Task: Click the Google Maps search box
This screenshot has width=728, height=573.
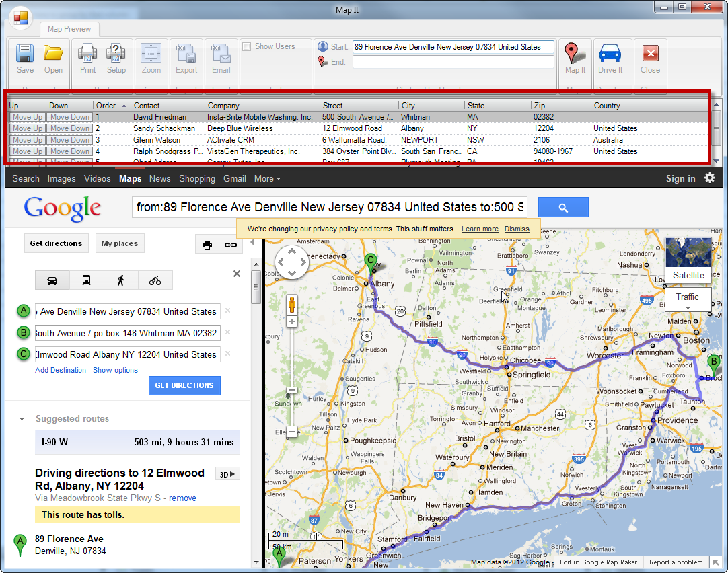Action: point(330,207)
